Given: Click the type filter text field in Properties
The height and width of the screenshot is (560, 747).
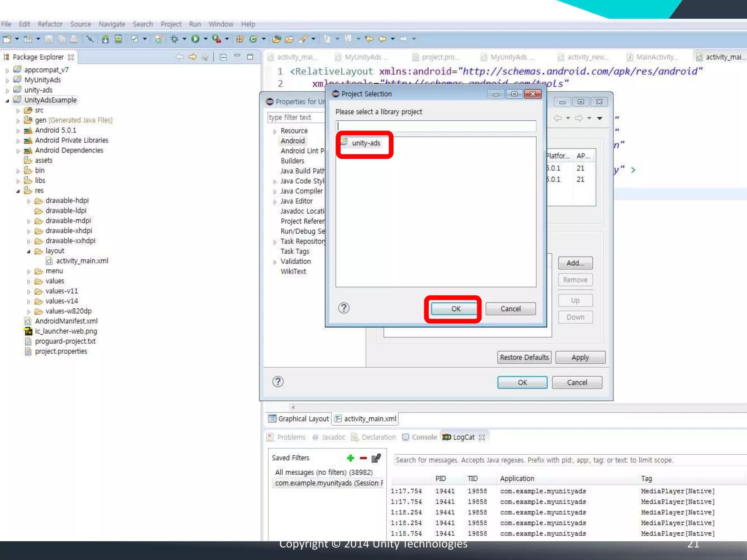Looking at the screenshot, I should point(296,117).
